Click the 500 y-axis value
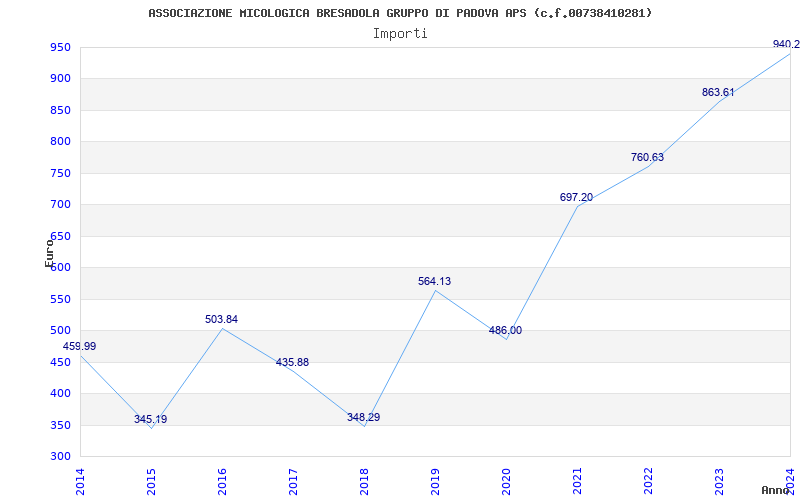800x500 pixels. click(60, 331)
